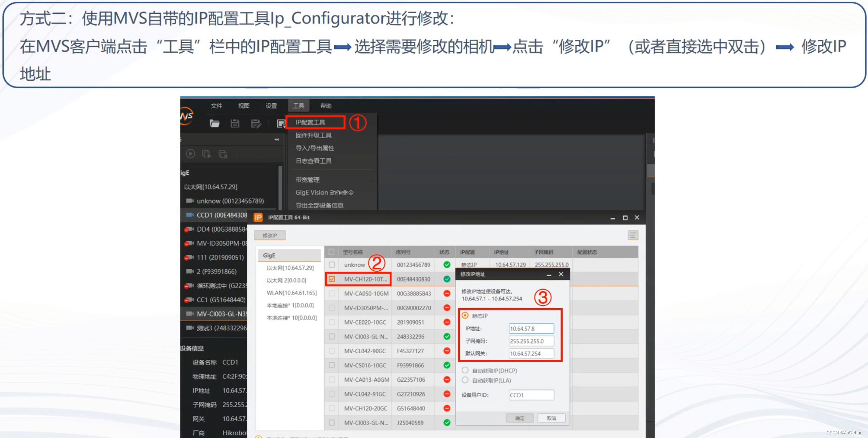Click MV-CL042-91GC row name
This screenshot has height=438, width=868.
point(365,394)
